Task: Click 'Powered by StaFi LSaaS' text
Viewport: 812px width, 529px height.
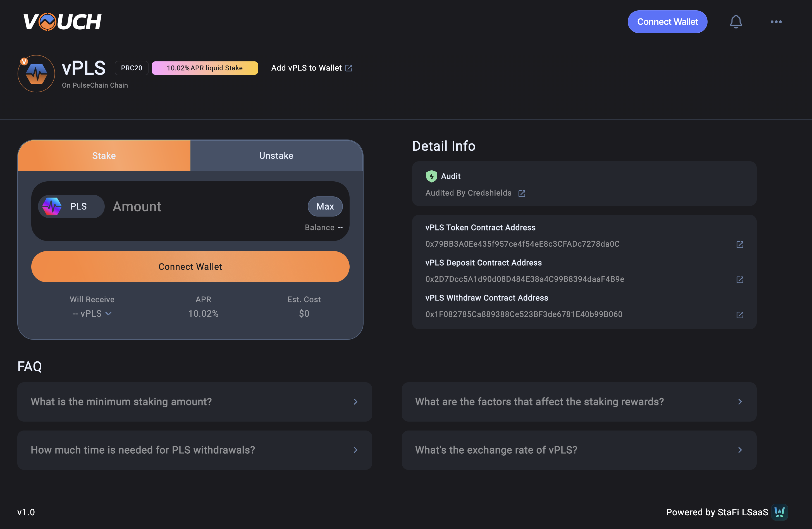Action: (x=717, y=512)
